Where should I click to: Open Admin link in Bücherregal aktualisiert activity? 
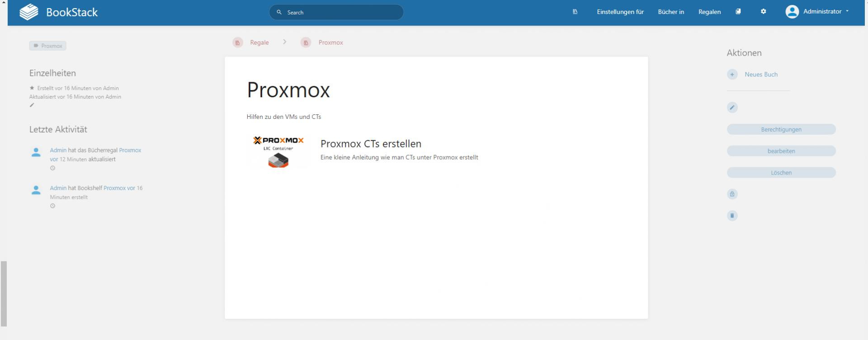[58, 150]
